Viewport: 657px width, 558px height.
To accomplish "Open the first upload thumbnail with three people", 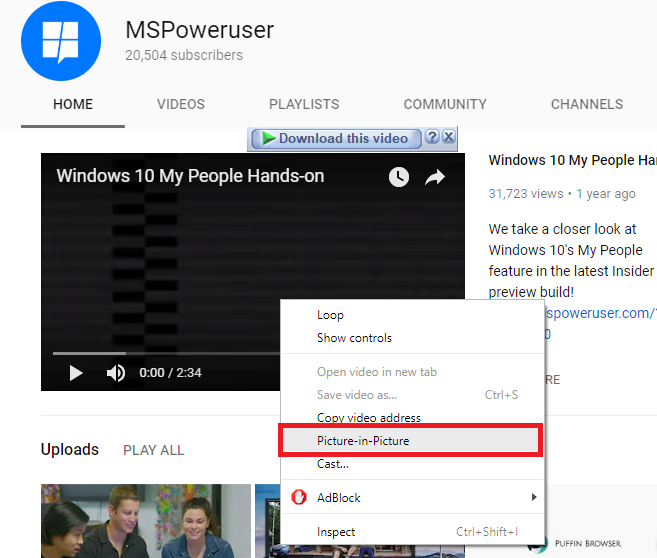I will [x=146, y=521].
